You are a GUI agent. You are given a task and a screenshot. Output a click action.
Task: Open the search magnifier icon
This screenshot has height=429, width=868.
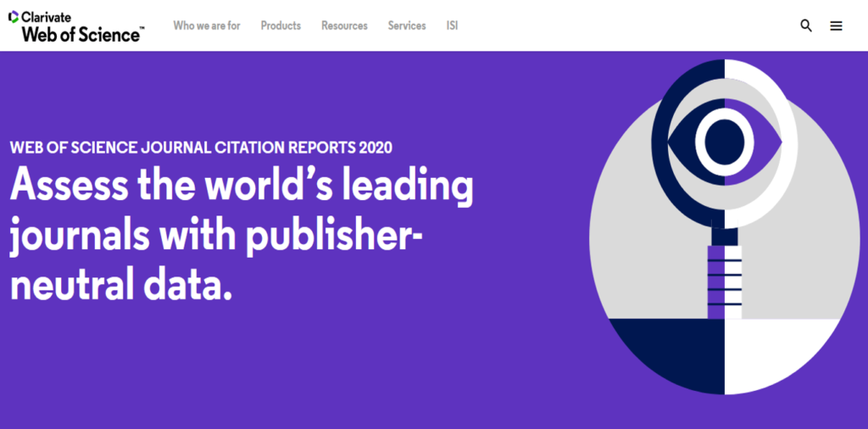[x=806, y=25]
